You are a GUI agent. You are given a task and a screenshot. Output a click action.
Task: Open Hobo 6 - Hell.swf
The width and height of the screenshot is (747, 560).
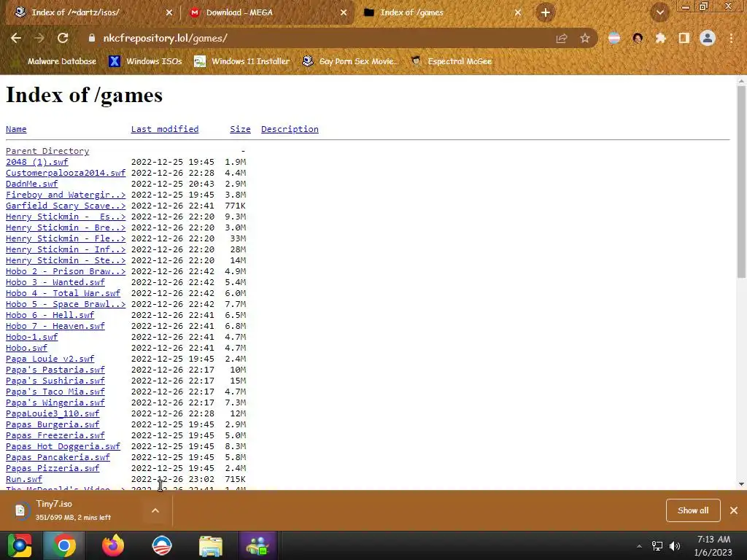click(x=50, y=315)
